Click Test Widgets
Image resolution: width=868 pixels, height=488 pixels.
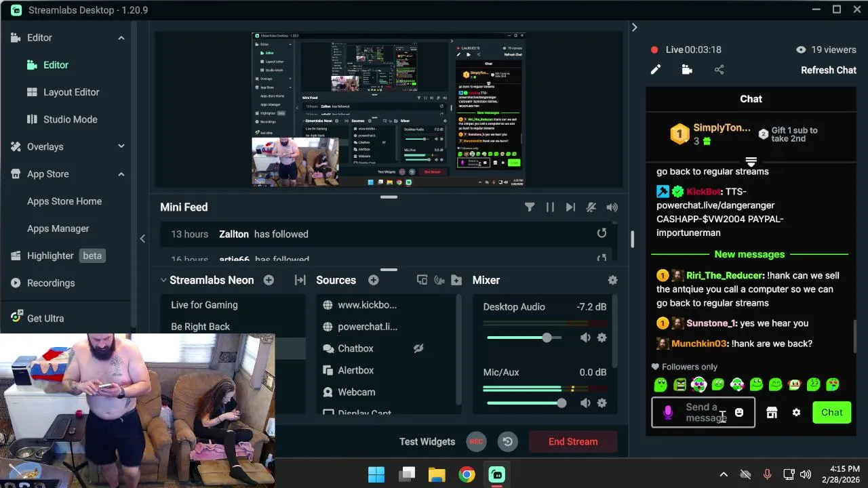point(427,442)
